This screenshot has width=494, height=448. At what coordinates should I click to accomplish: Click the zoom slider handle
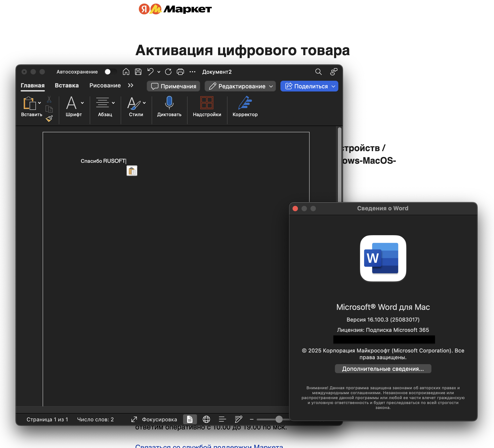coord(279,419)
